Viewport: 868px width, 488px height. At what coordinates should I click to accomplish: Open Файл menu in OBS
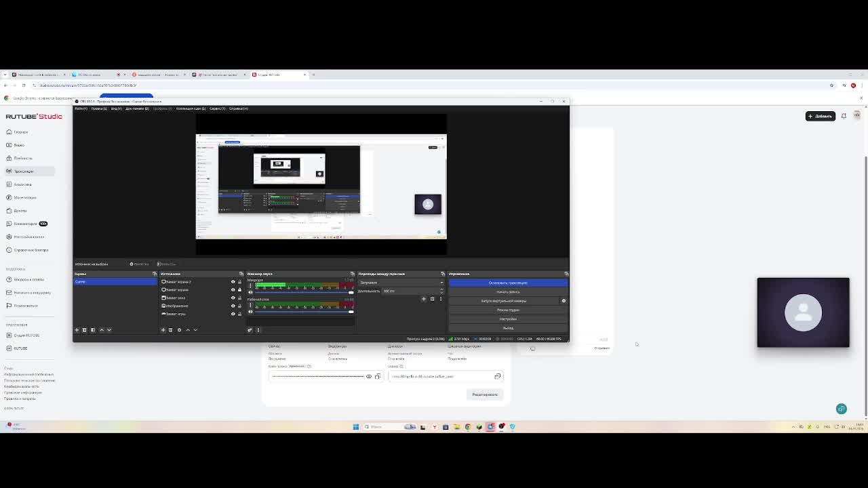81,108
